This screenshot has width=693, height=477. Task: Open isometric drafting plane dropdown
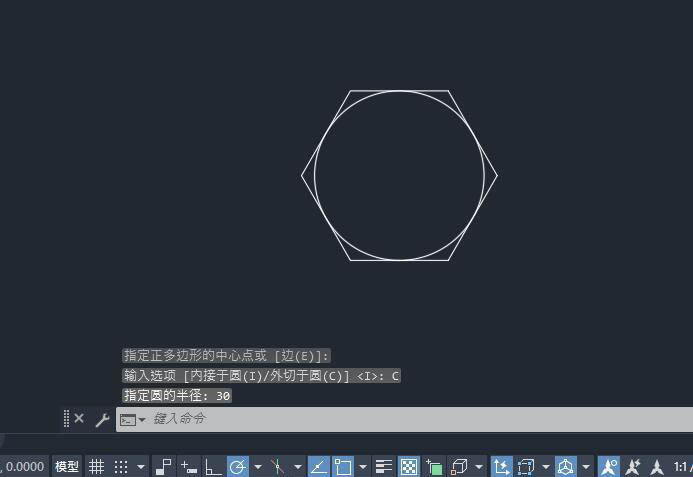click(x=298, y=467)
